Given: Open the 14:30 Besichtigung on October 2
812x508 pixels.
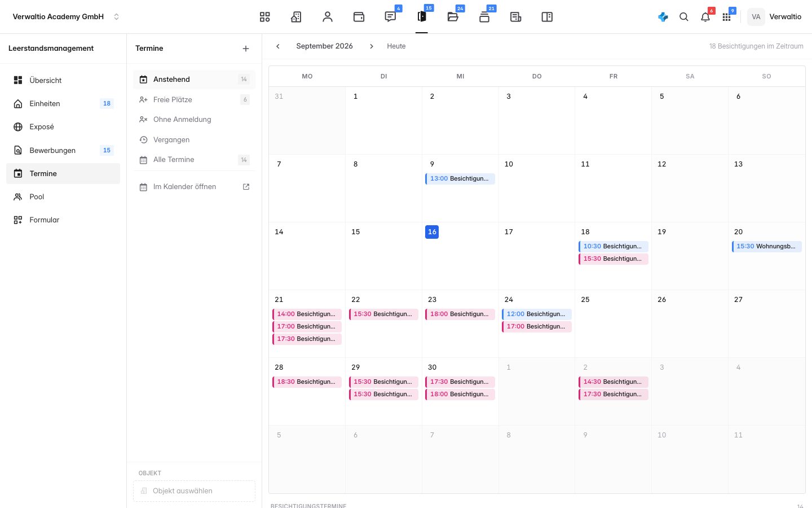Looking at the screenshot, I should pos(614,382).
